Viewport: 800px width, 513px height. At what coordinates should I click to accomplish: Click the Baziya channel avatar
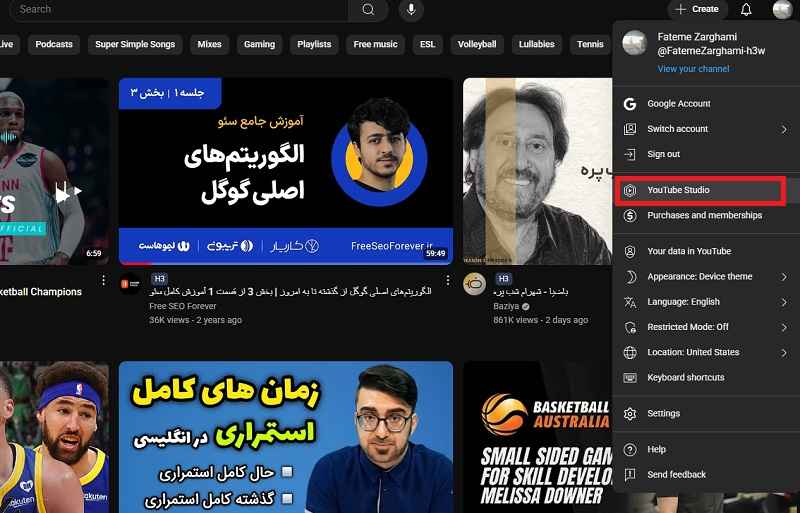(474, 284)
